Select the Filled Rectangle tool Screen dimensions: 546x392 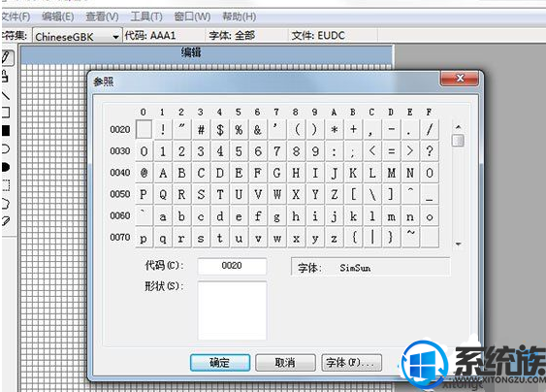pos(6,131)
